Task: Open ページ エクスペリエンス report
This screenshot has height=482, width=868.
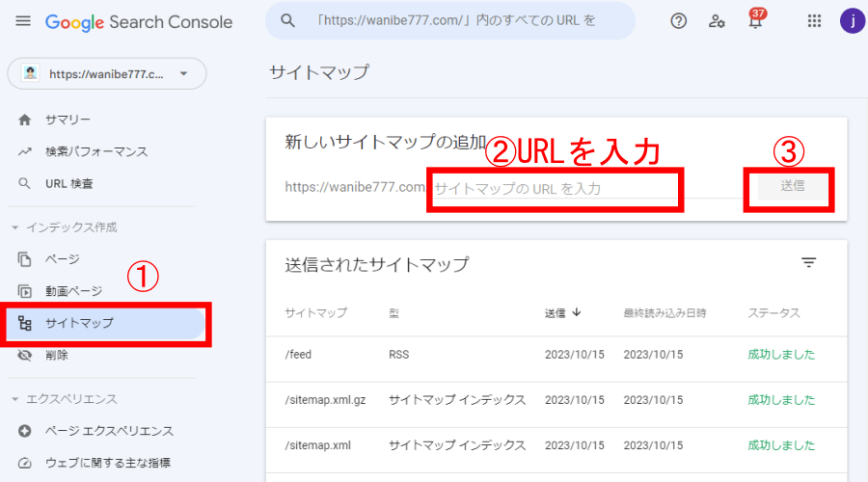Action: [109, 431]
